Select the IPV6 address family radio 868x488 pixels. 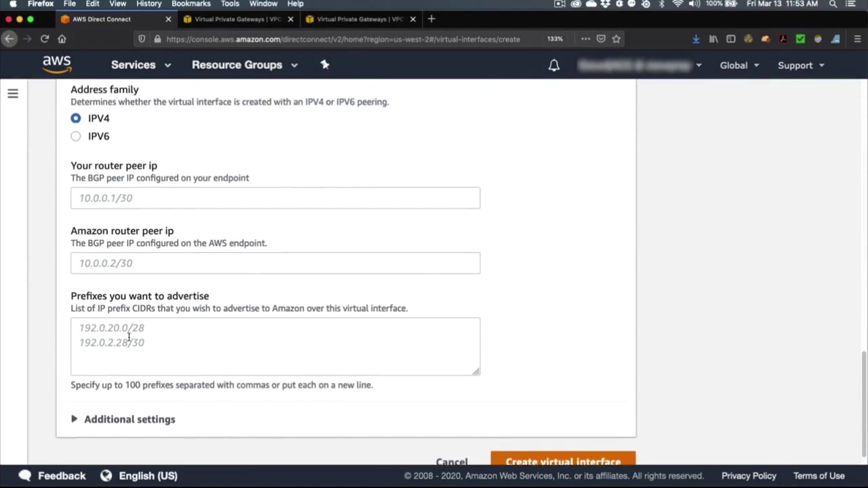tap(76, 136)
